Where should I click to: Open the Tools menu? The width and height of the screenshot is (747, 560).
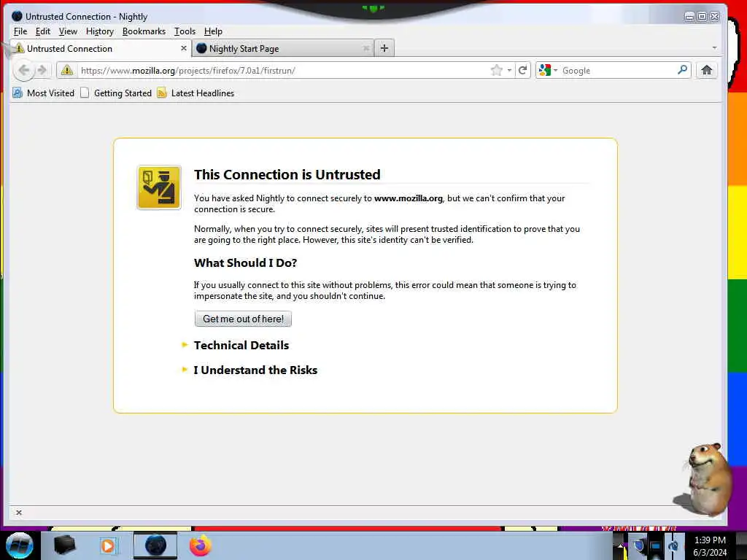185,31
